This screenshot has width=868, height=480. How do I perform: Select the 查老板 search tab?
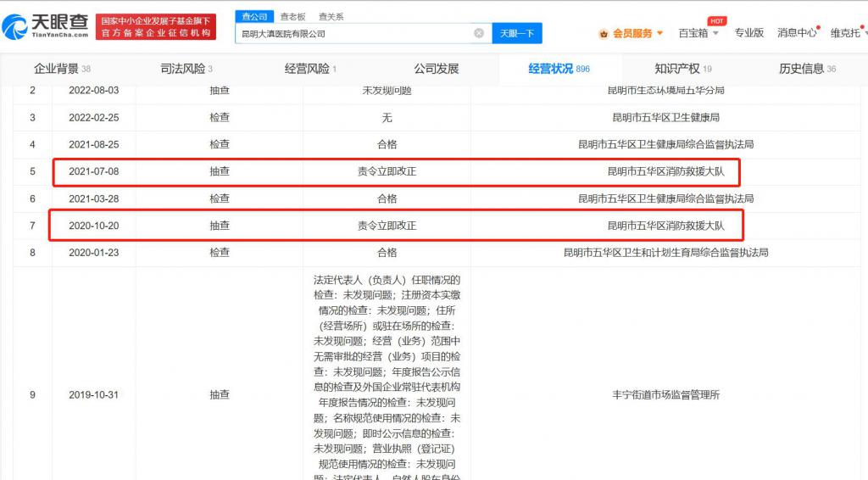292,17
